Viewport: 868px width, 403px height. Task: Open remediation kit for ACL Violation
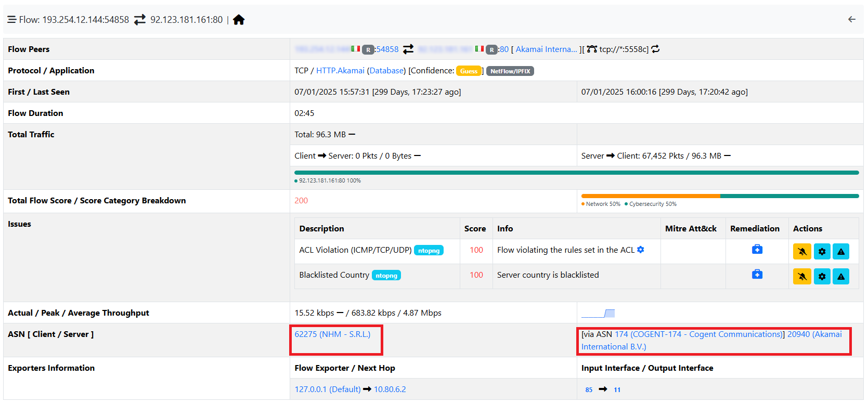[x=757, y=250]
